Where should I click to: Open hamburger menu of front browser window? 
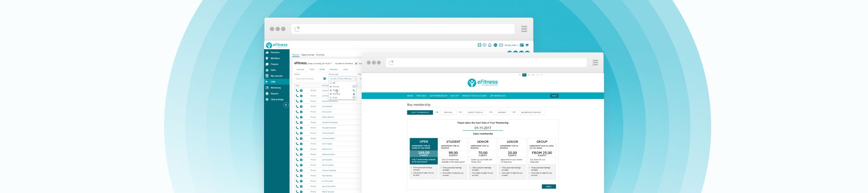(x=595, y=63)
